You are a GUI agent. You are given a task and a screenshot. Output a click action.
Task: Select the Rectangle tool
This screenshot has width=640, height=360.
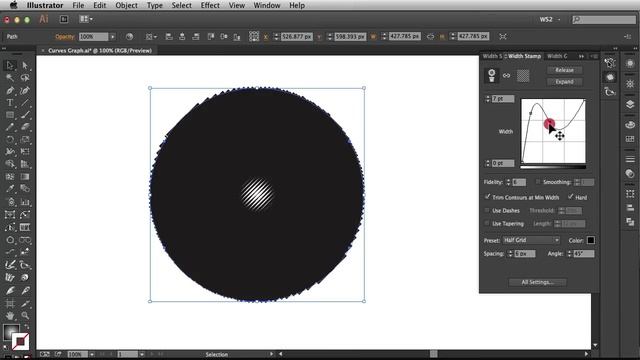point(10,115)
